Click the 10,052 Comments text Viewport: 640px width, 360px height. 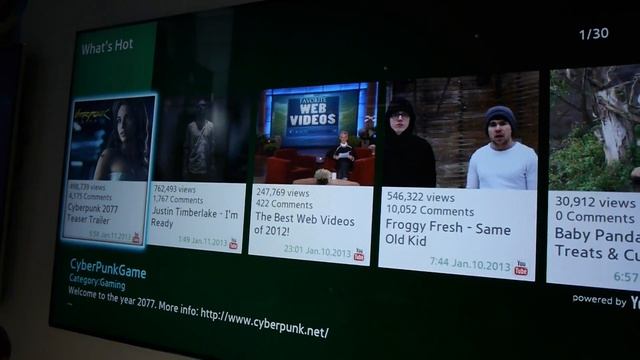pyautogui.click(x=430, y=210)
